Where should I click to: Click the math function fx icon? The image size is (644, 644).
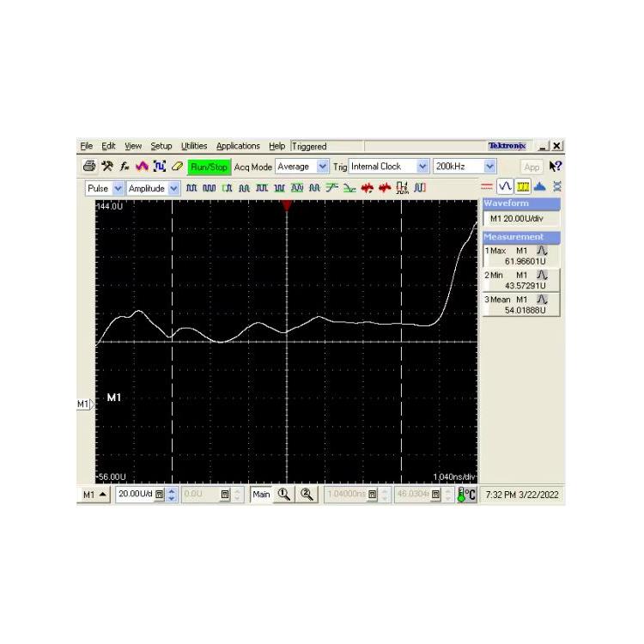pyautogui.click(x=125, y=167)
